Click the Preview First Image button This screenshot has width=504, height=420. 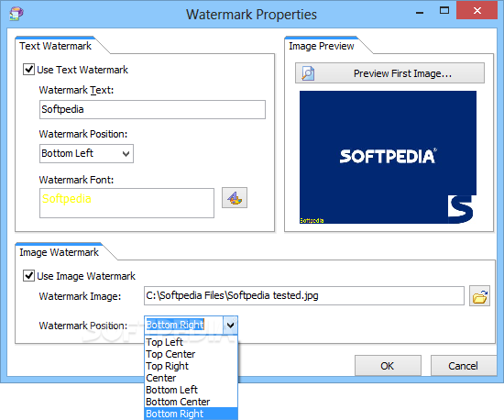point(389,73)
